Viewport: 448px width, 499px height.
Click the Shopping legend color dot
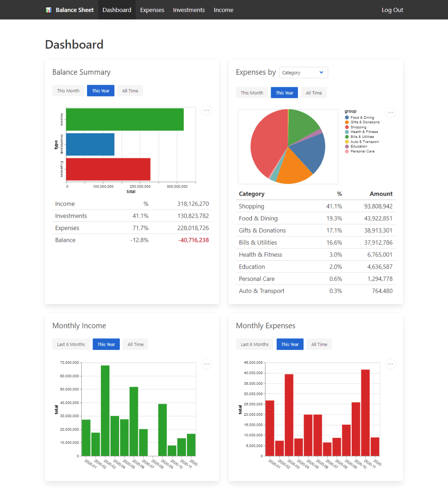(x=347, y=127)
